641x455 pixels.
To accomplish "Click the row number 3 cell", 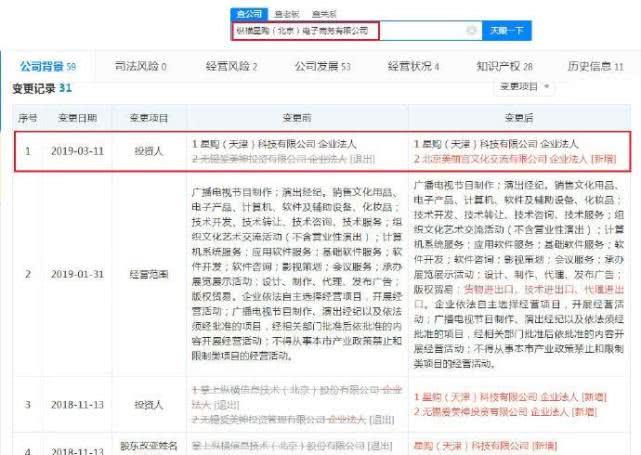I will coord(28,405).
